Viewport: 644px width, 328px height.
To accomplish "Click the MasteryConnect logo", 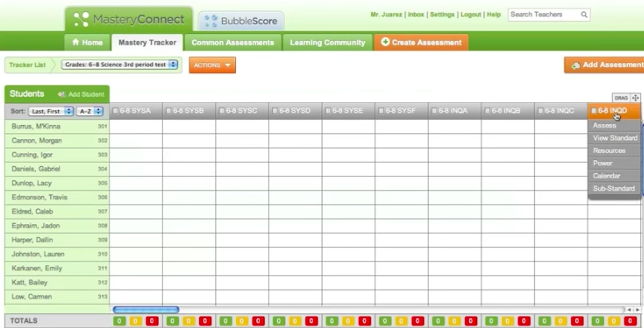I will 129,20.
